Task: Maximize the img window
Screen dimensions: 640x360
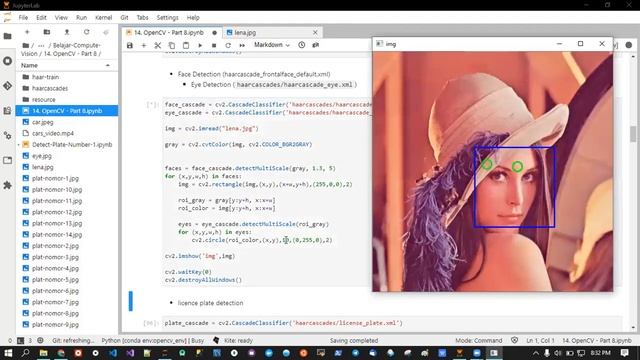Action: tap(580, 44)
